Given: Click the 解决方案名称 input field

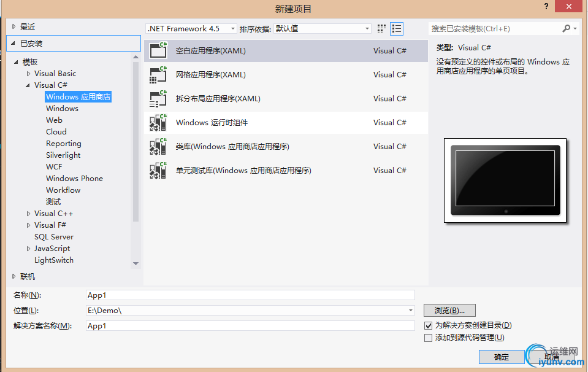Looking at the screenshot, I should [250, 326].
